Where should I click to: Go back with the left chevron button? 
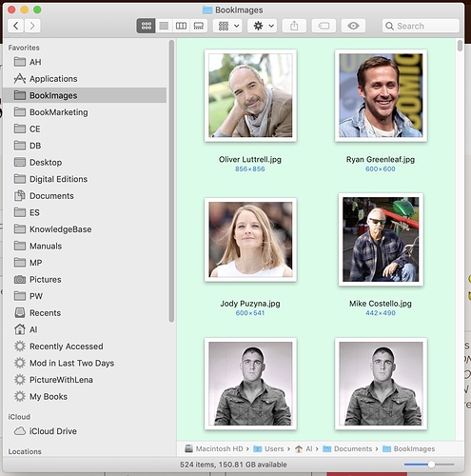16,26
